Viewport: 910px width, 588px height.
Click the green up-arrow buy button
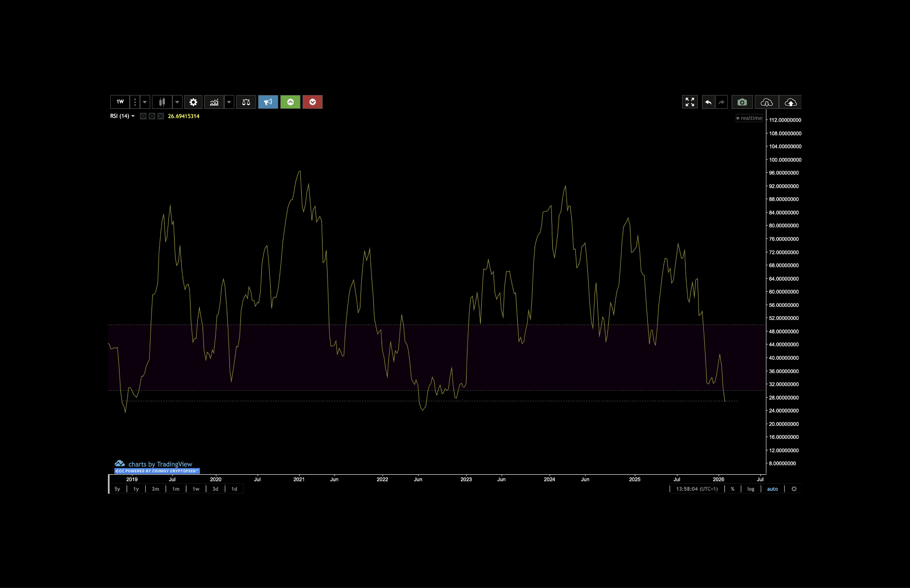click(290, 102)
